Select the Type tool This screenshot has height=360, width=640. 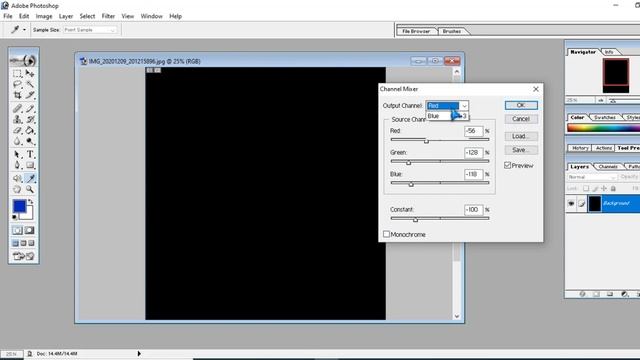click(30, 155)
